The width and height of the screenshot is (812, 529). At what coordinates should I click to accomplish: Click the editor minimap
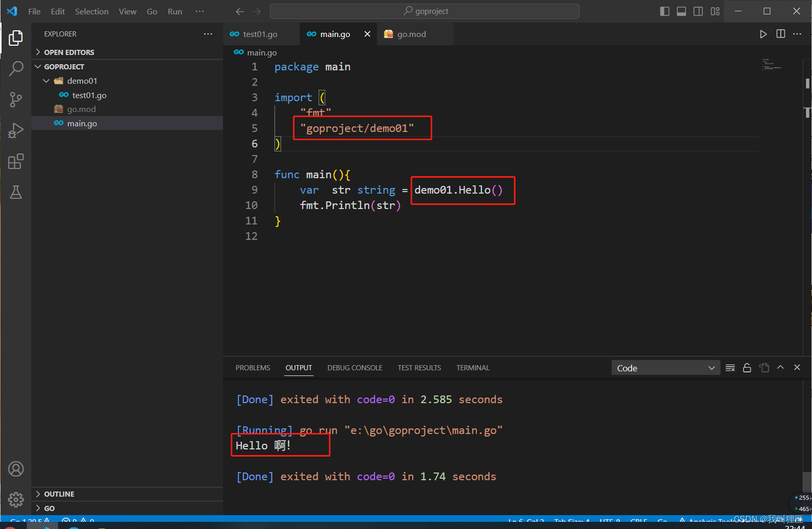[772, 64]
